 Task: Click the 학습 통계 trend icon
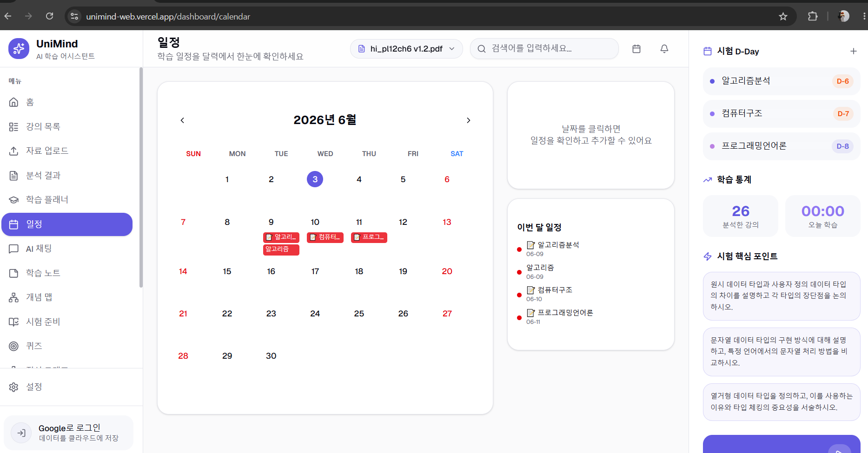(708, 180)
